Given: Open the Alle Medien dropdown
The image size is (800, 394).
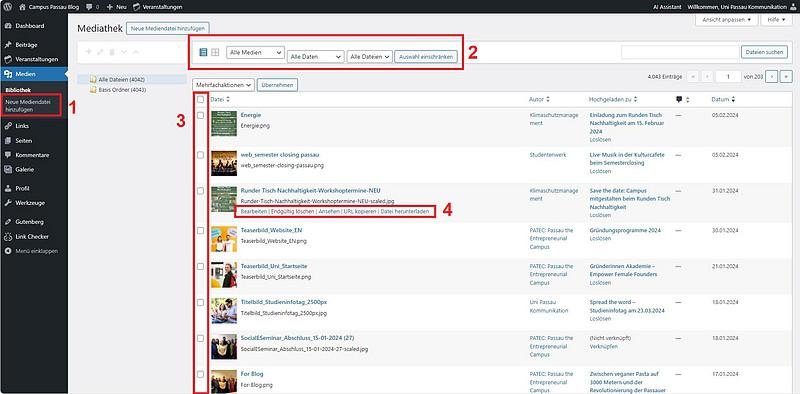Looking at the screenshot, I should (x=255, y=53).
